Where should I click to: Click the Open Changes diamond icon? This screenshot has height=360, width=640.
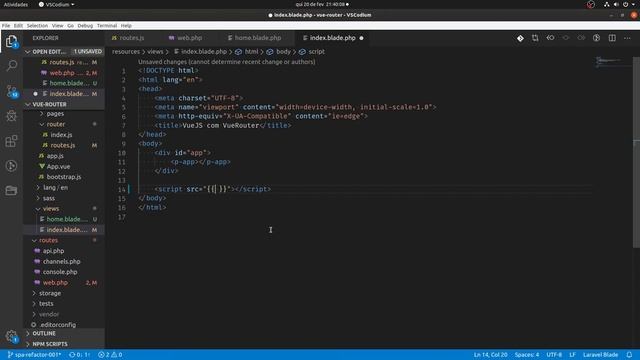520,38
